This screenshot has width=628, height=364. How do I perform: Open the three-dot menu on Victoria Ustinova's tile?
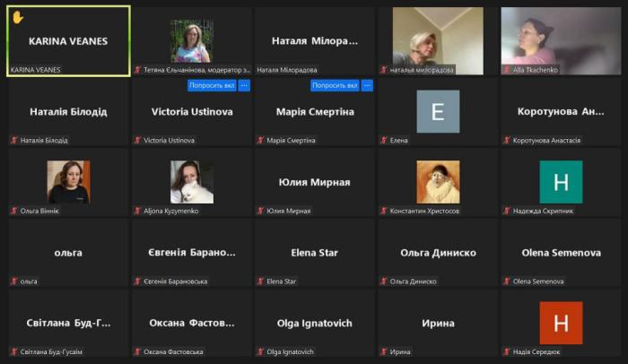(244, 86)
